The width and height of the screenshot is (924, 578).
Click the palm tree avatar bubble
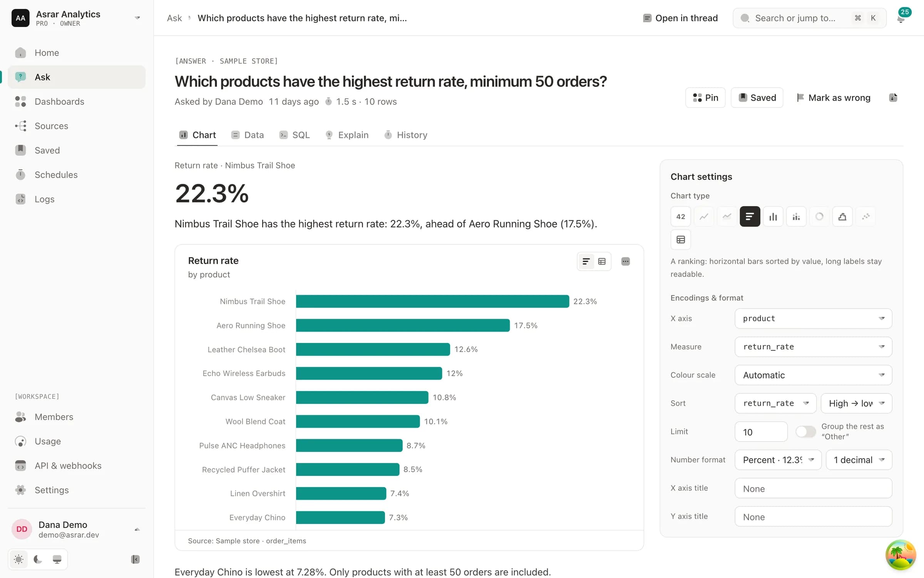[x=901, y=555]
